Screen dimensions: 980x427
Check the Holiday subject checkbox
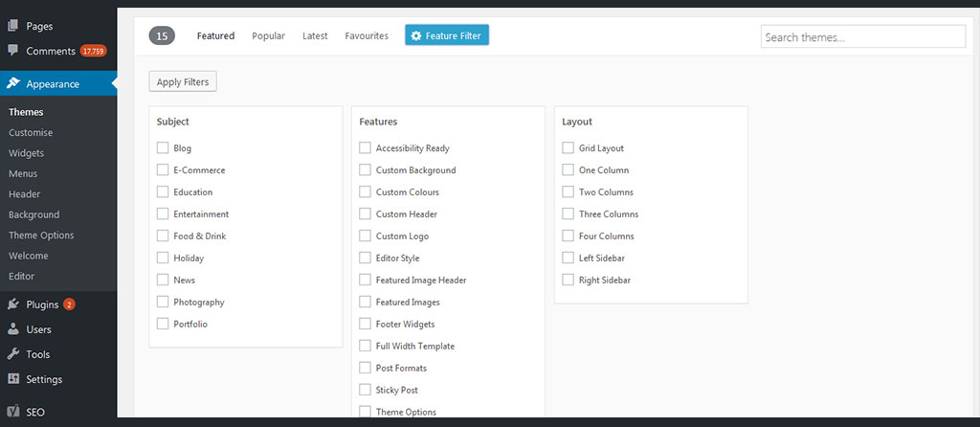tap(163, 257)
